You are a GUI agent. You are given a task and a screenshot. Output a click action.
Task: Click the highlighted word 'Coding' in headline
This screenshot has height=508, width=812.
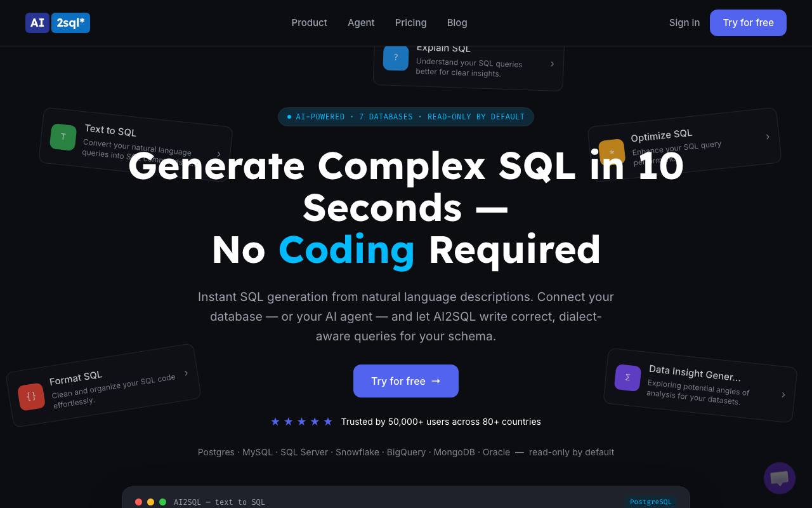346,250
